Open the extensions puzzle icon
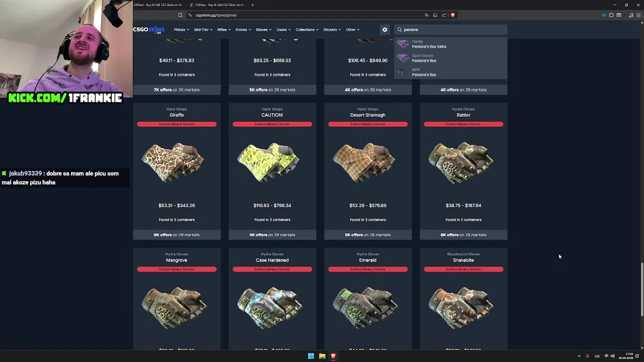This screenshot has width=644, height=362. [611, 15]
